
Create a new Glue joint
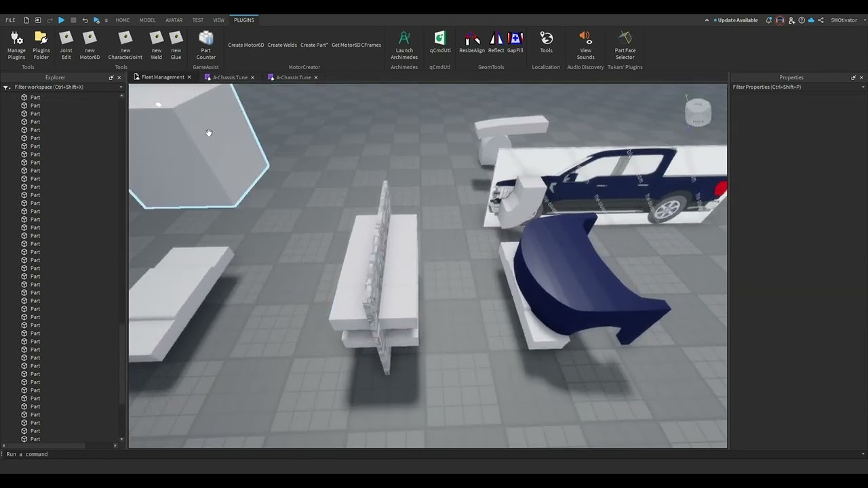tap(176, 45)
